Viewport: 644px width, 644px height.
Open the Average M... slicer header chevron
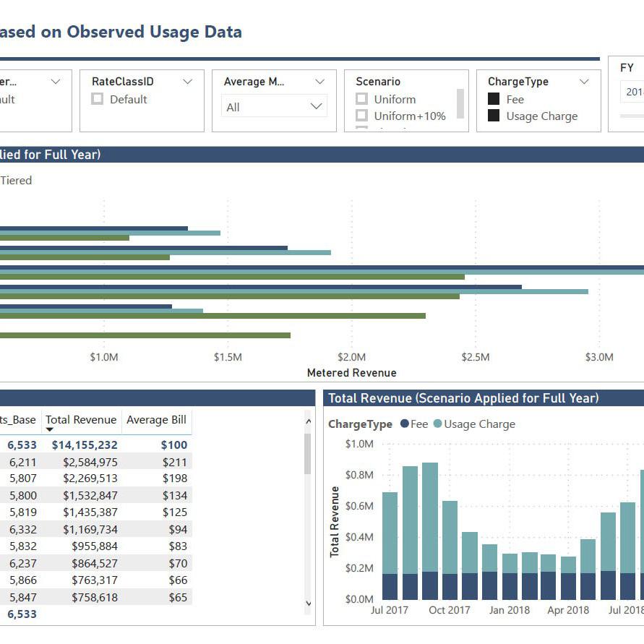[320, 82]
